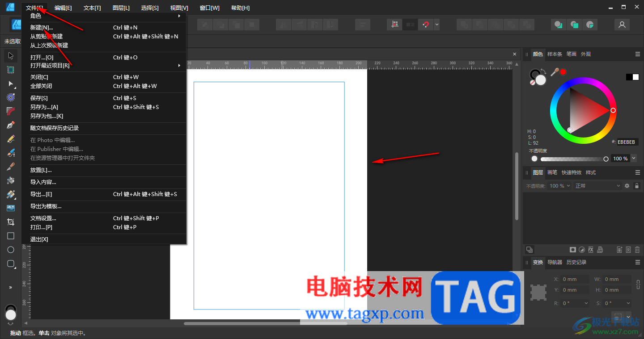Select the Place Image tool

coord(11,208)
